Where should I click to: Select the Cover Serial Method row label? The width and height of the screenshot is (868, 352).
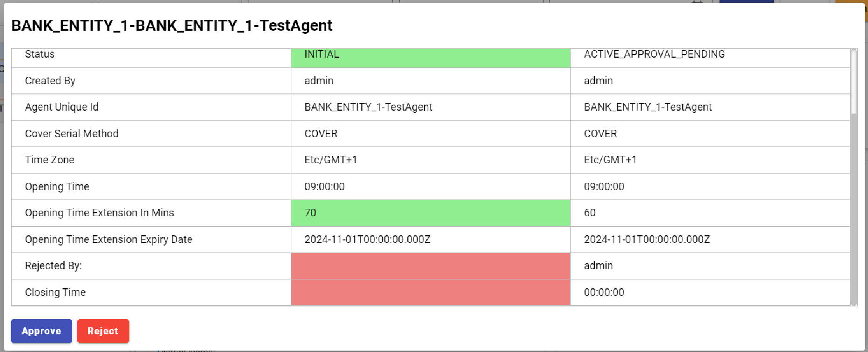point(72,134)
